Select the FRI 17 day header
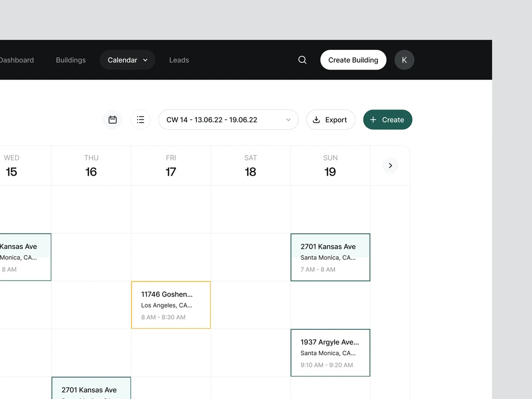The image size is (532, 399). pyautogui.click(x=171, y=166)
